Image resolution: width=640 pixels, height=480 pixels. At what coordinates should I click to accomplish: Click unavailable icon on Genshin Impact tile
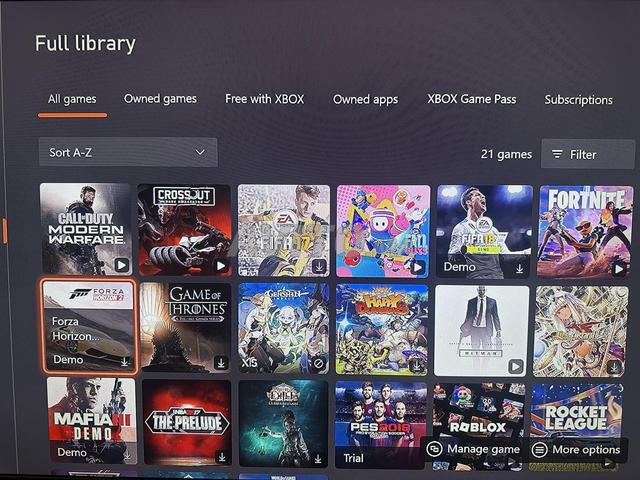coord(319,363)
